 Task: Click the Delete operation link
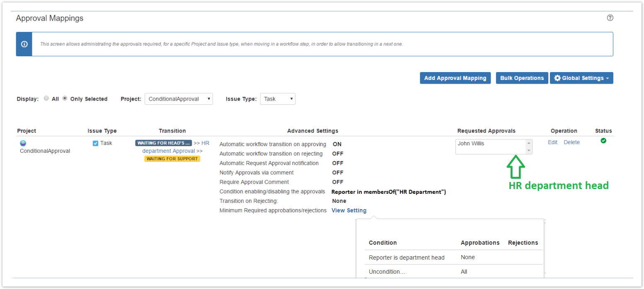click(571, 142)
